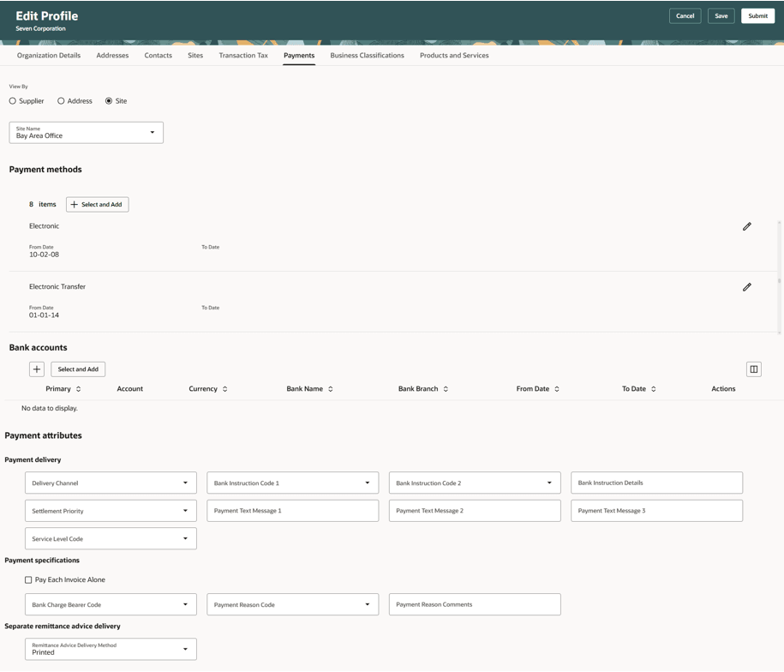Click Select and Add for payment methods

97,204
